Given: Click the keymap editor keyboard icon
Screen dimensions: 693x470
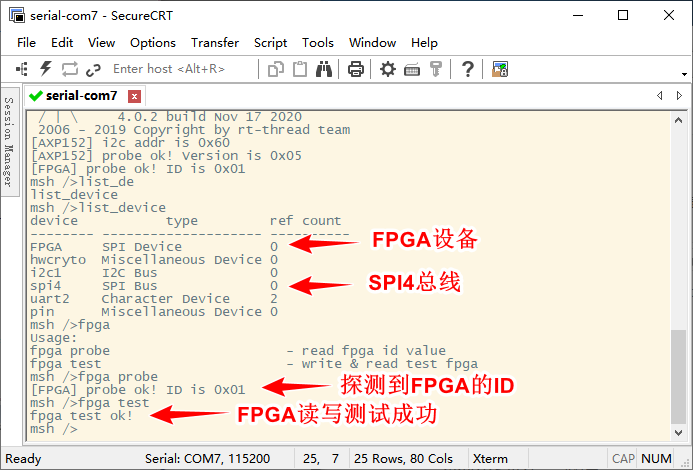Looking at the screenshot, I should (411, 69).
